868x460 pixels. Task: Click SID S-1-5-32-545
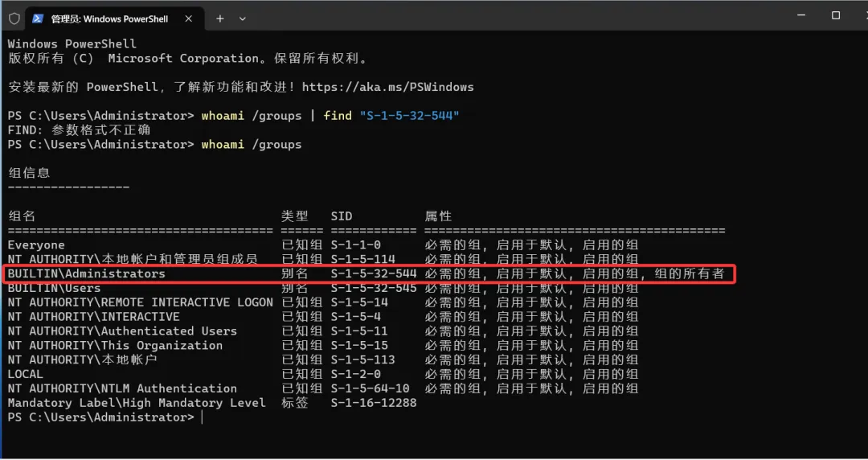[x=374, y=288]
